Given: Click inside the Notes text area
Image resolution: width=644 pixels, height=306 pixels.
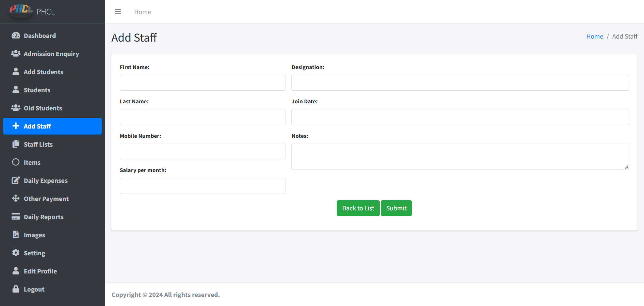Looking at the screenshot, I should pyautogui.click(x=460, y=157).
